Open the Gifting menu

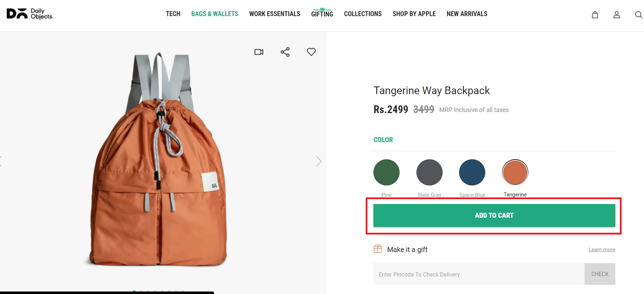click(x=322, y=14)
